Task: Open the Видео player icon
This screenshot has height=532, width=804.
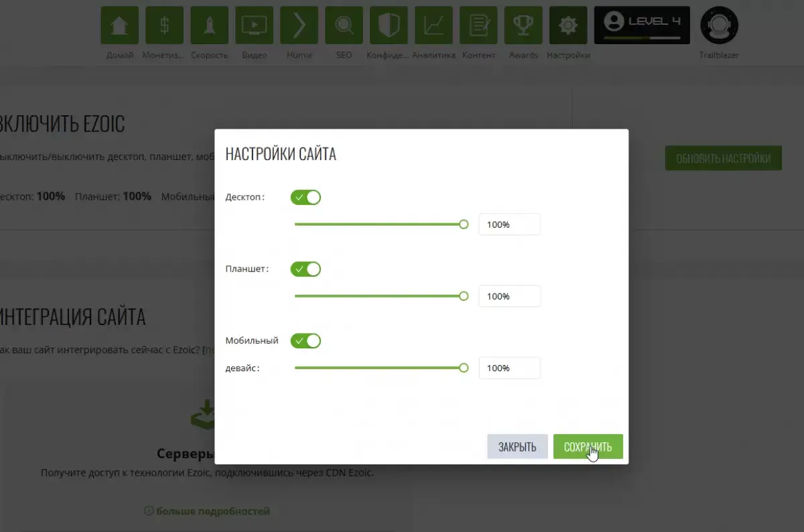Action: [254, 25]
